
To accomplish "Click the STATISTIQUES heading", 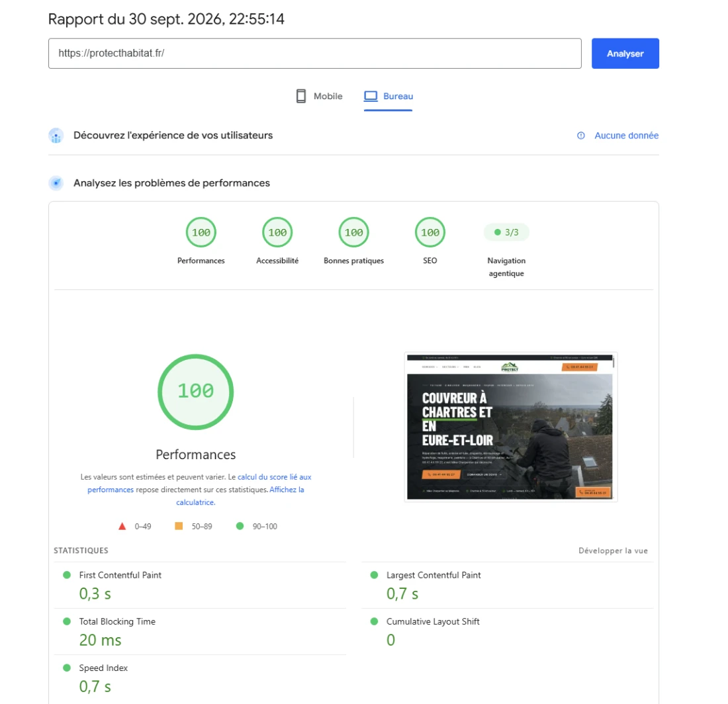I will 81,550.
